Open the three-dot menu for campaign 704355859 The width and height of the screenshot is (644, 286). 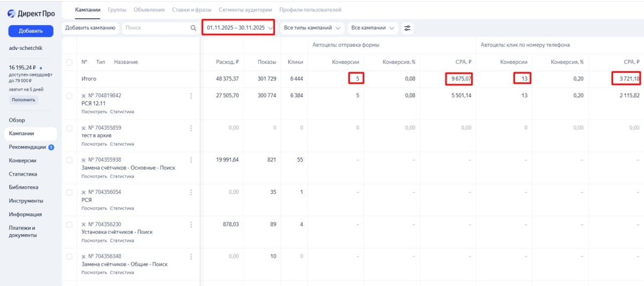[191, 128]
